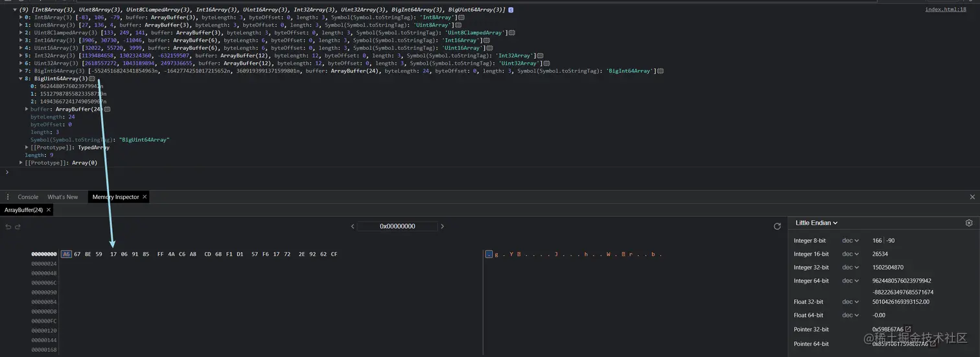Select the last byte CF in memory row
The height and width of the screenshot is (357, 980).
334,254
